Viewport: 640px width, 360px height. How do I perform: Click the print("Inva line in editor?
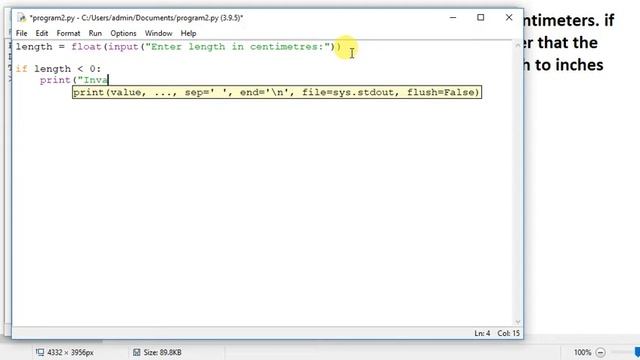click(x=74, y=80)
